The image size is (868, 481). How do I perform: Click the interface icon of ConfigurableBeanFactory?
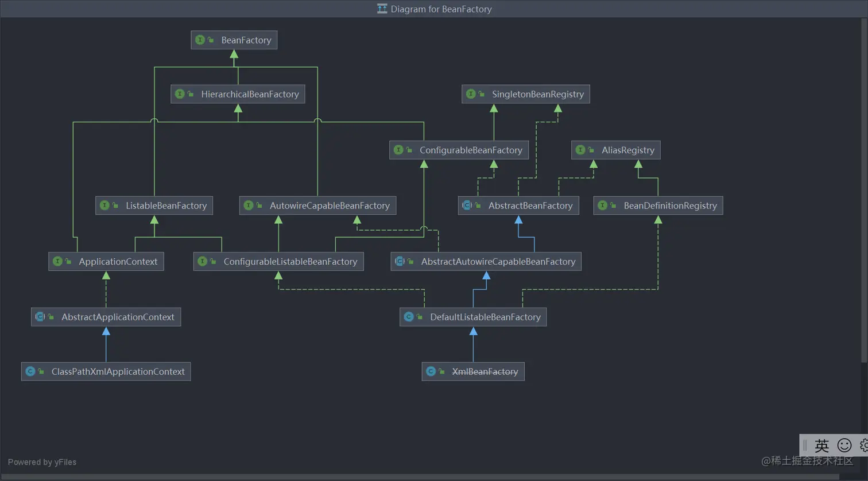point(398,149)
